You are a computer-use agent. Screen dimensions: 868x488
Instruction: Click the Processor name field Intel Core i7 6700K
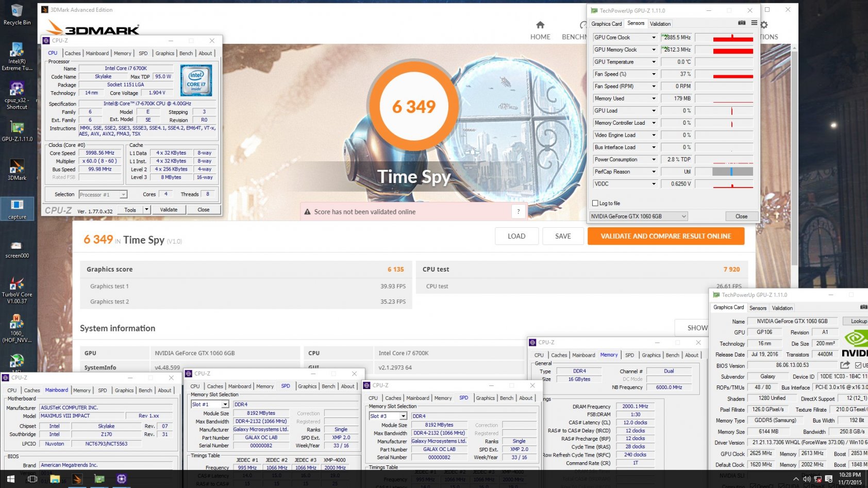pyautogui.click(x=126, y=68)
